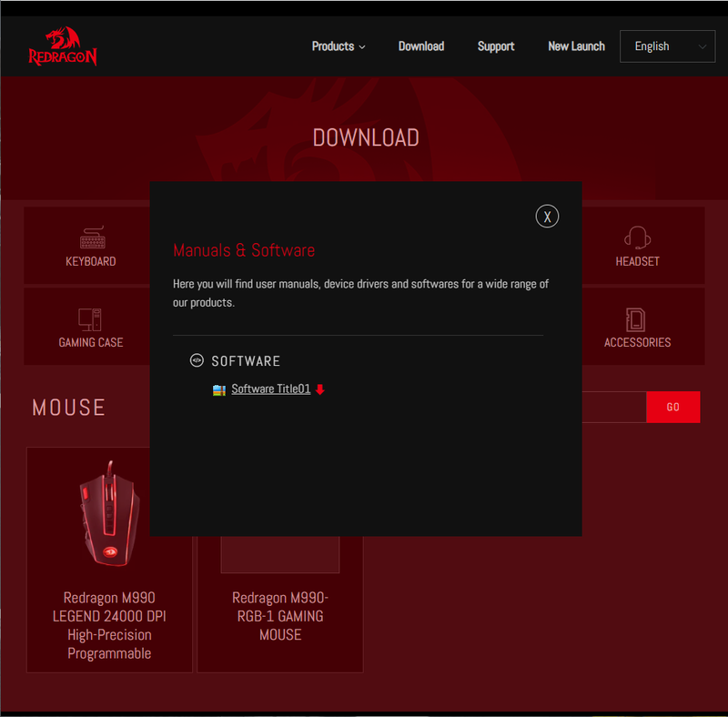Download Software Title01 link

click(270, 389)
